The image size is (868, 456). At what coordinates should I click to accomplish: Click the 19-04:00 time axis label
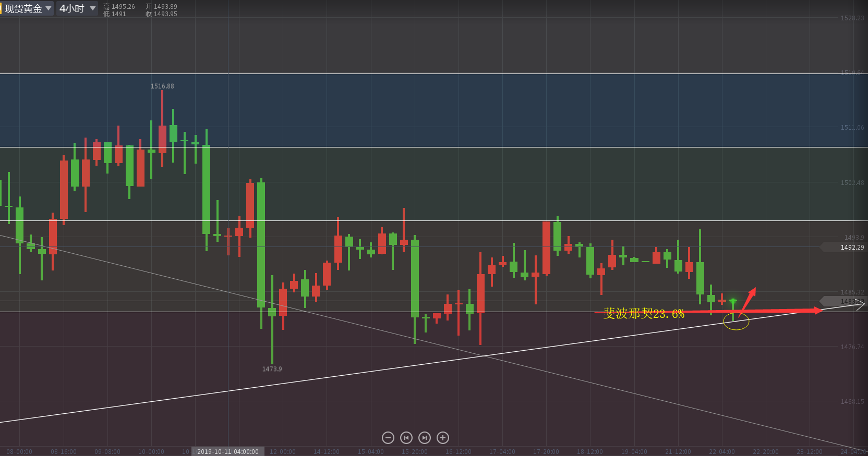point(634,452)
